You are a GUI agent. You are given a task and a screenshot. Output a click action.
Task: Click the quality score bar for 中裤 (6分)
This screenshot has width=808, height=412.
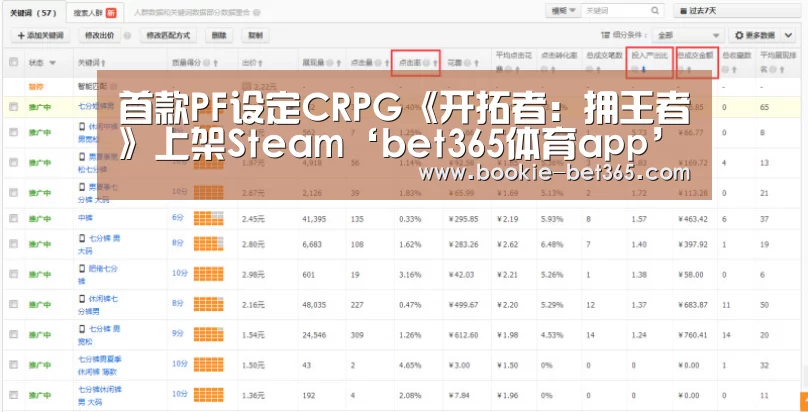pyautogui.click(x=209, y=218)
